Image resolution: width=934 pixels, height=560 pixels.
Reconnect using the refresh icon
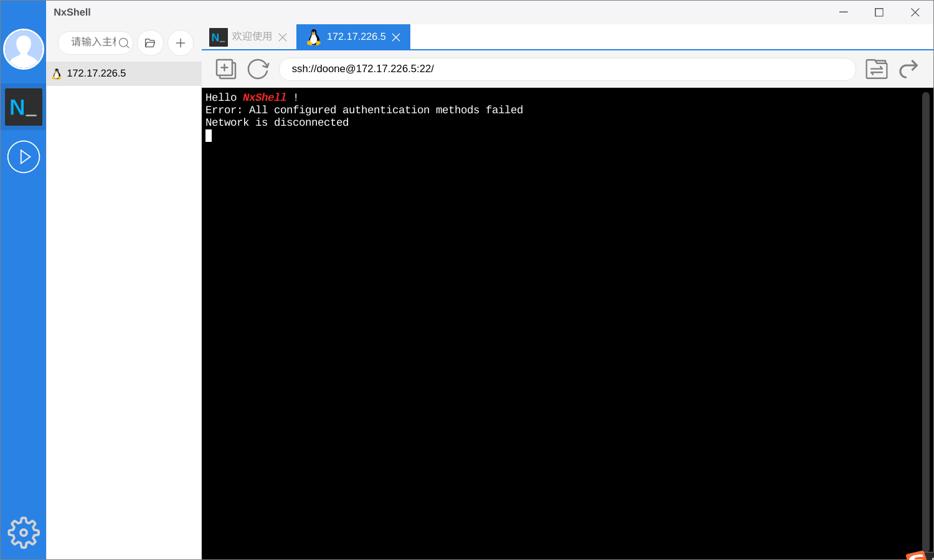coord(258,69)
